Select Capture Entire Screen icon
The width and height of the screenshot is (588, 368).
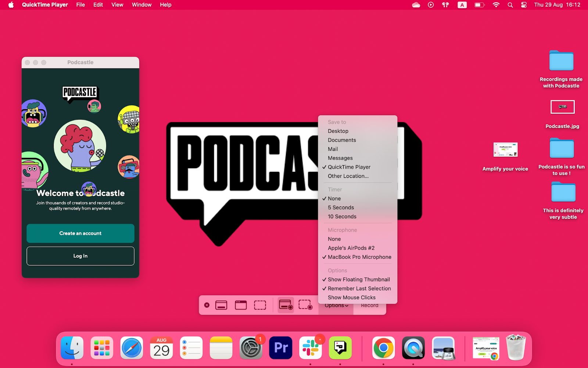[221, 305]
